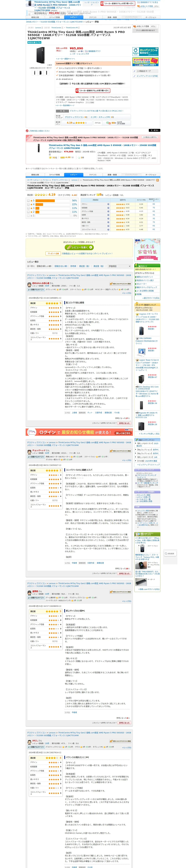Expand もっと見る for 遊軍君 review
186x868 pixels.
point(127,601)
